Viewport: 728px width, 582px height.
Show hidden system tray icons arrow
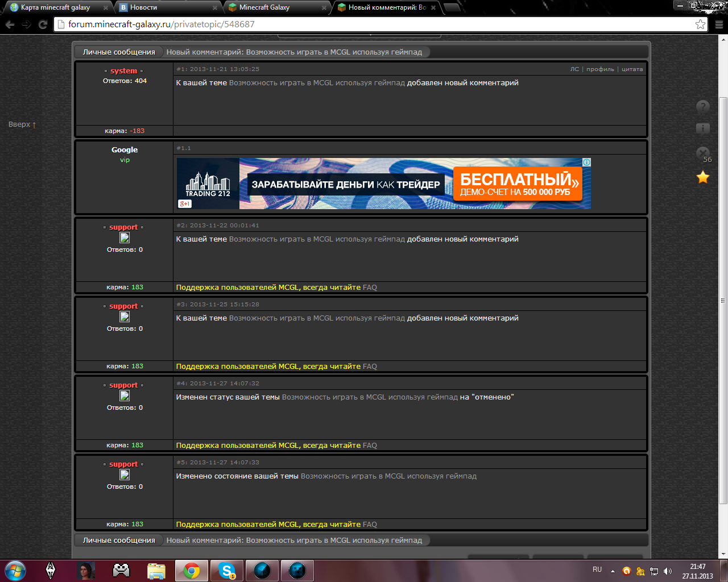tap(613, 571)
